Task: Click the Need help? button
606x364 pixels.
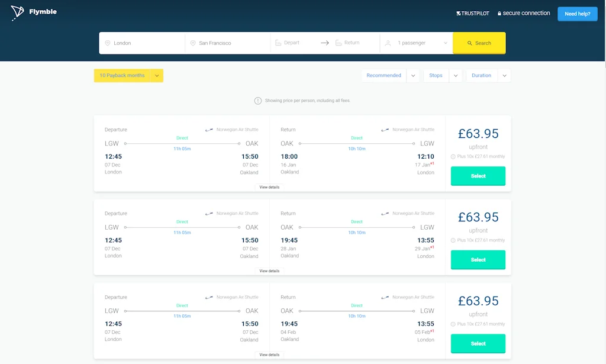Action: 577,14
